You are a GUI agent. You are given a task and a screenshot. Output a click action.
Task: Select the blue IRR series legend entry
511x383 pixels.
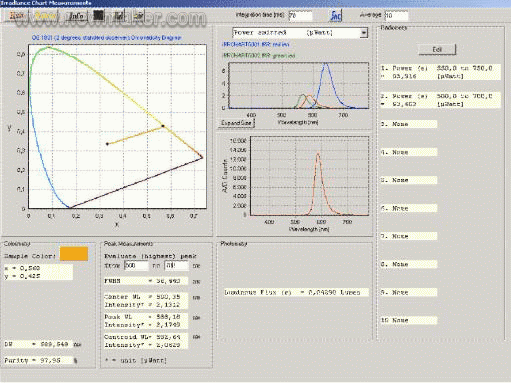click(x=256, y=44)
